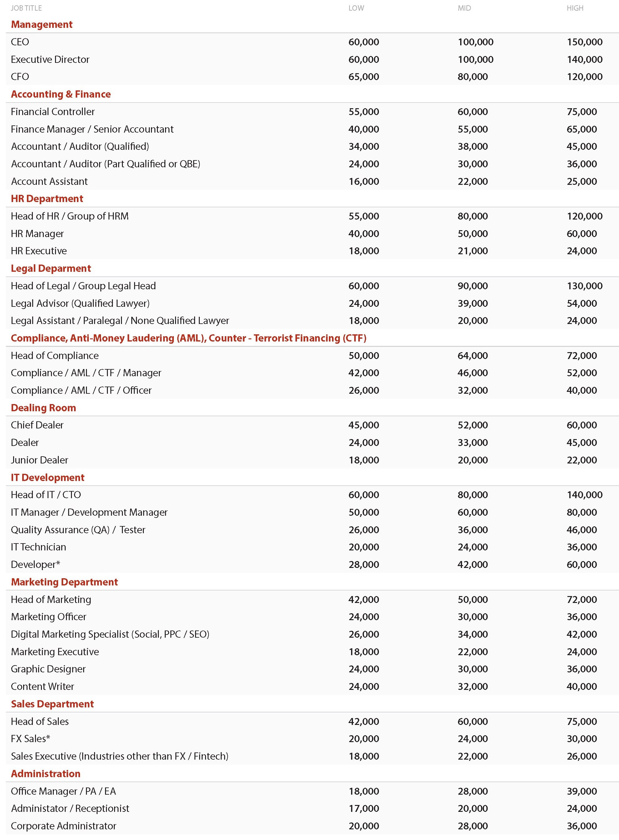Click the HR Department section heading
Image resolution: width=619 pixels, height=840 pixels.
(x=47, y=199)
